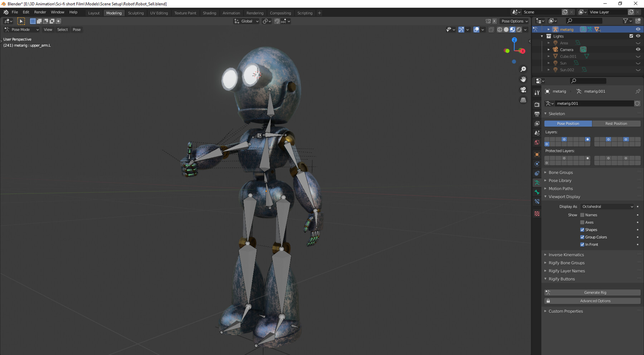Switch to Wireframe viewport shading
This screenshot has height=355, width=644.
(499, 30)
